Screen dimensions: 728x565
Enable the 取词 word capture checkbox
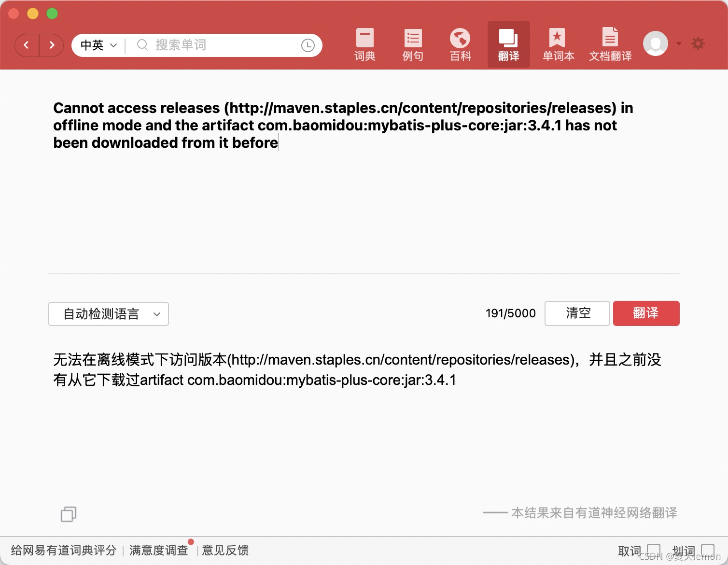654,550
